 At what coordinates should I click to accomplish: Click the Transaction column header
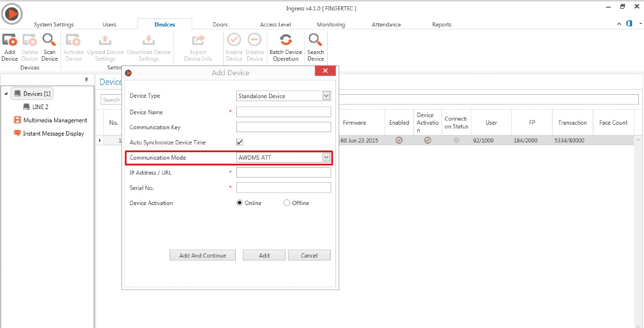[573, 122]
